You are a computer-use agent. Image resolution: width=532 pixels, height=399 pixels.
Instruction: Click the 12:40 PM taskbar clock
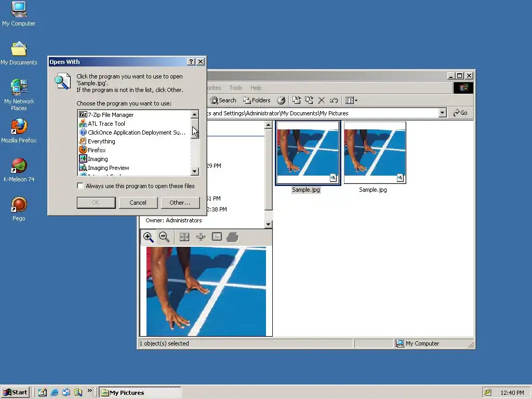click(x=512, y=393)
